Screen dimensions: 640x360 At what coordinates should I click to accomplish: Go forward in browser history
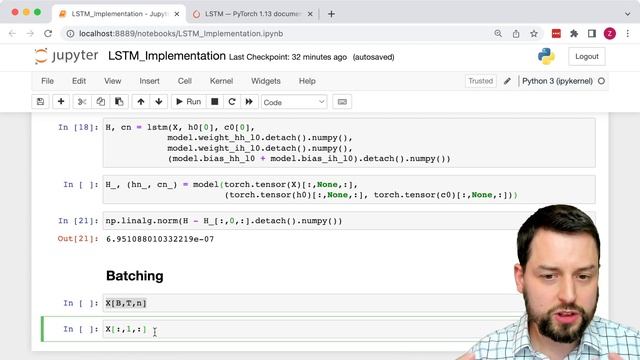30,33
